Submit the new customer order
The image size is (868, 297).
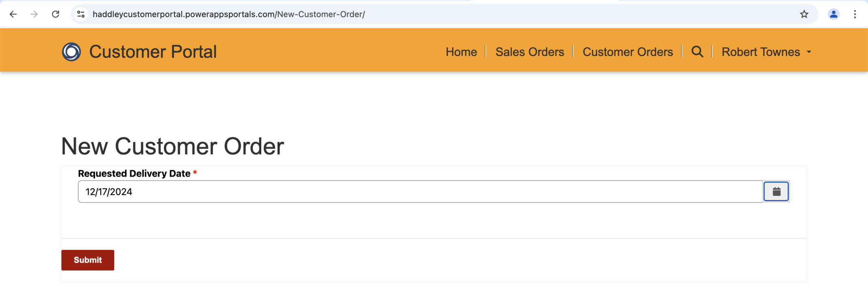88,260
